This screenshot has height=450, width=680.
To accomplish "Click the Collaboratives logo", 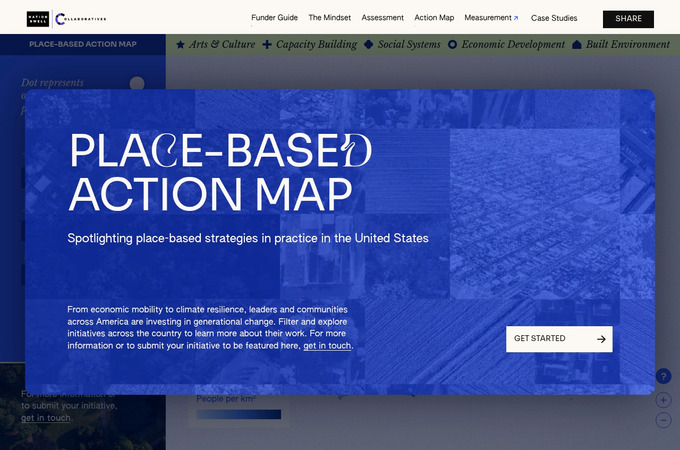I will (81, 19).
